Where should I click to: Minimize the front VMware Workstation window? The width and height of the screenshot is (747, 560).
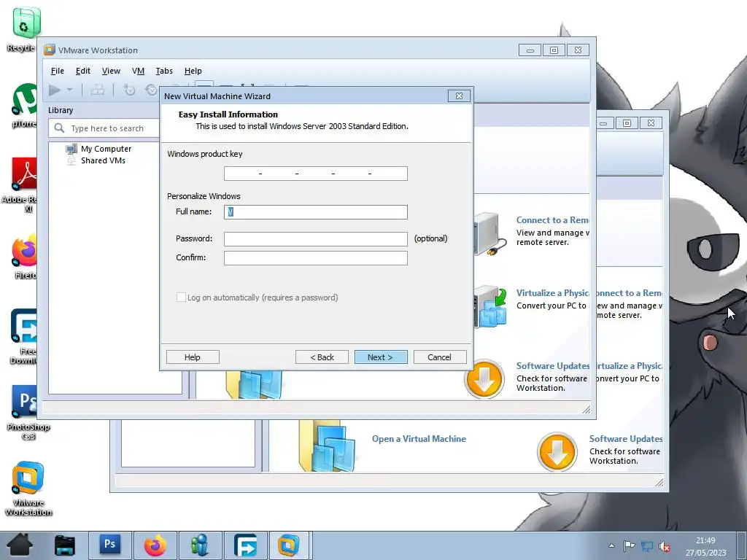pos(530,50)
